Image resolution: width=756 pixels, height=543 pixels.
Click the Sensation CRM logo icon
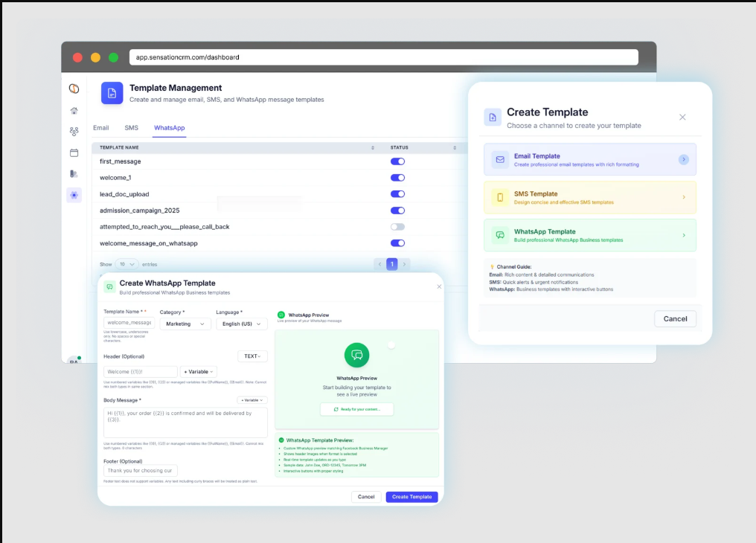tap(74, 89)
